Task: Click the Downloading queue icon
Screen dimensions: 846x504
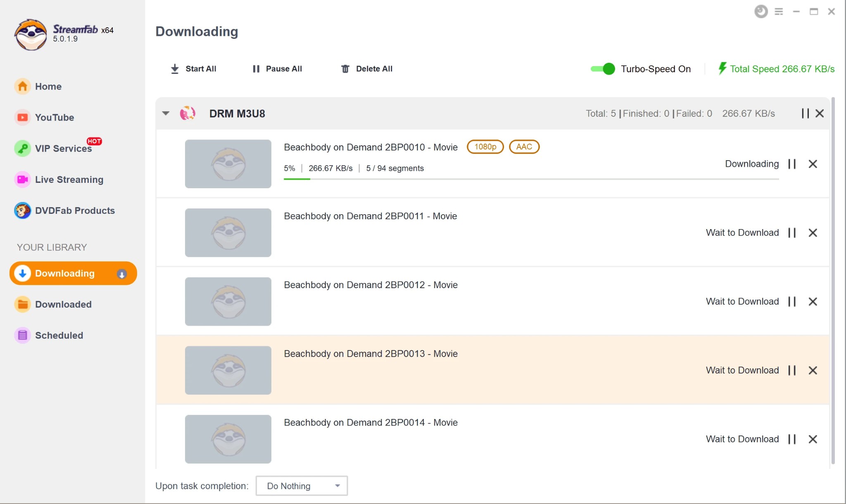Action: pos(121,274)
